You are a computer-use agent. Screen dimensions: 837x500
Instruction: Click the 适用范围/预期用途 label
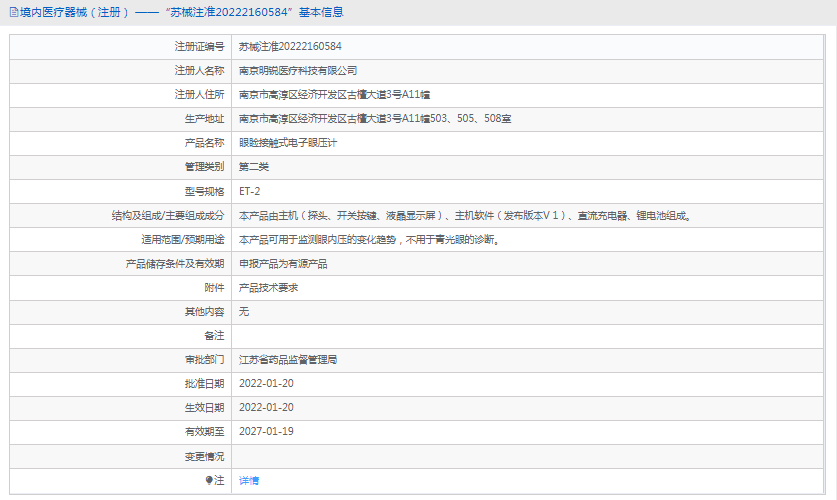183,240
